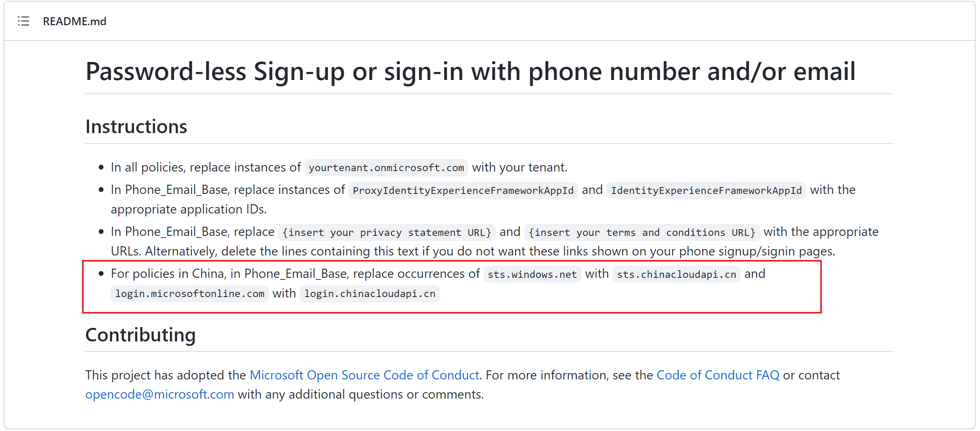Open the README outline list icon
Viewport: 980px width, 431px height.
click(x=24, y=21)
